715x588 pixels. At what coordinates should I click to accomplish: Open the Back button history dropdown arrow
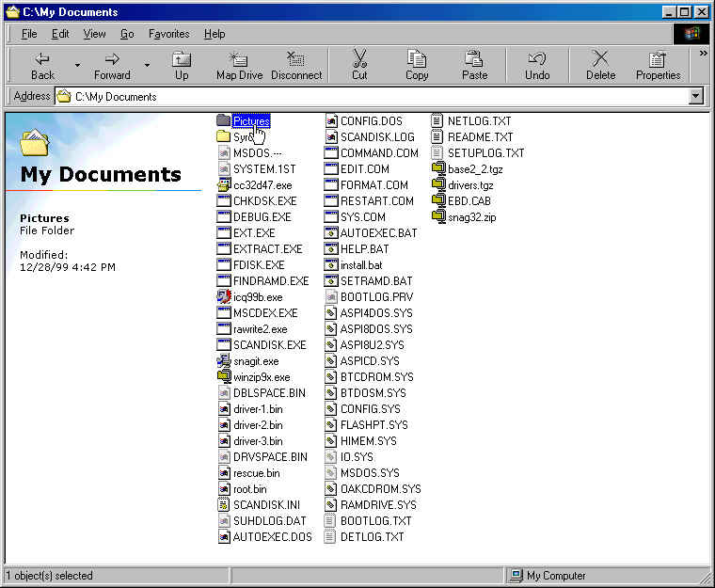click(x=77, y=66)
